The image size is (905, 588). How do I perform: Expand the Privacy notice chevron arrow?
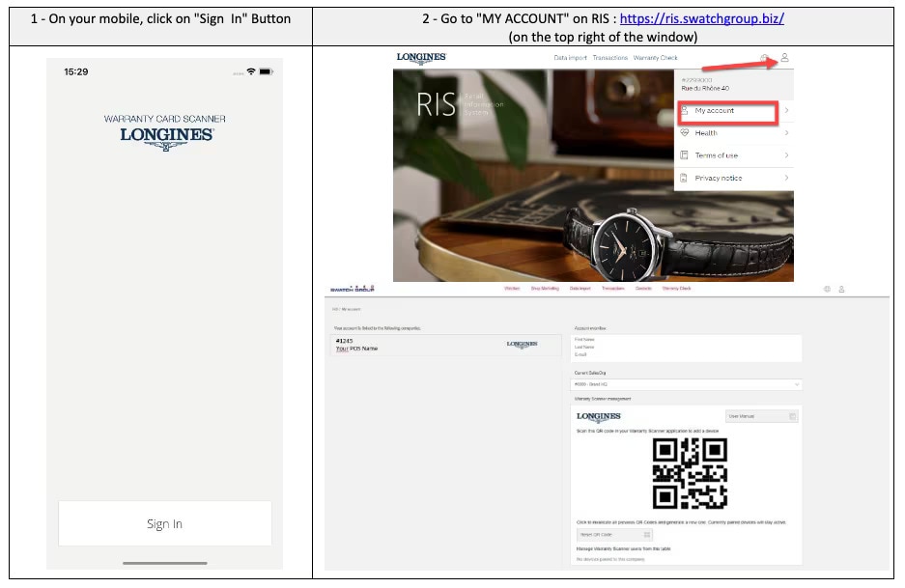coord(786,178)
